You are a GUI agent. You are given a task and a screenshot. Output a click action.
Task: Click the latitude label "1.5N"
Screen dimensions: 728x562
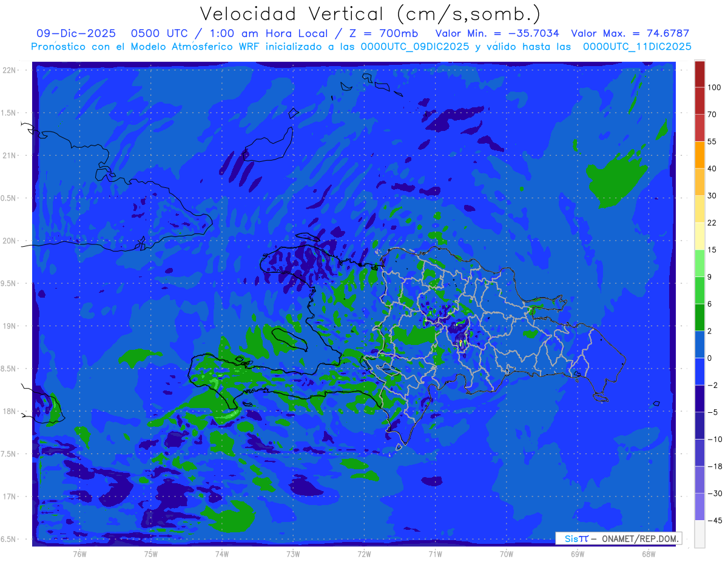click(x=9, y=113)
